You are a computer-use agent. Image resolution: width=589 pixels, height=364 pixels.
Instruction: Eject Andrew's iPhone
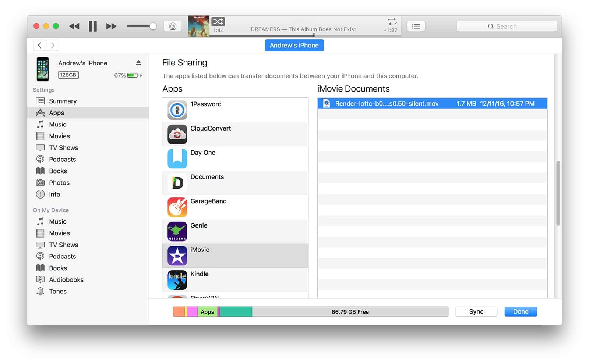(x=138, y=63)
